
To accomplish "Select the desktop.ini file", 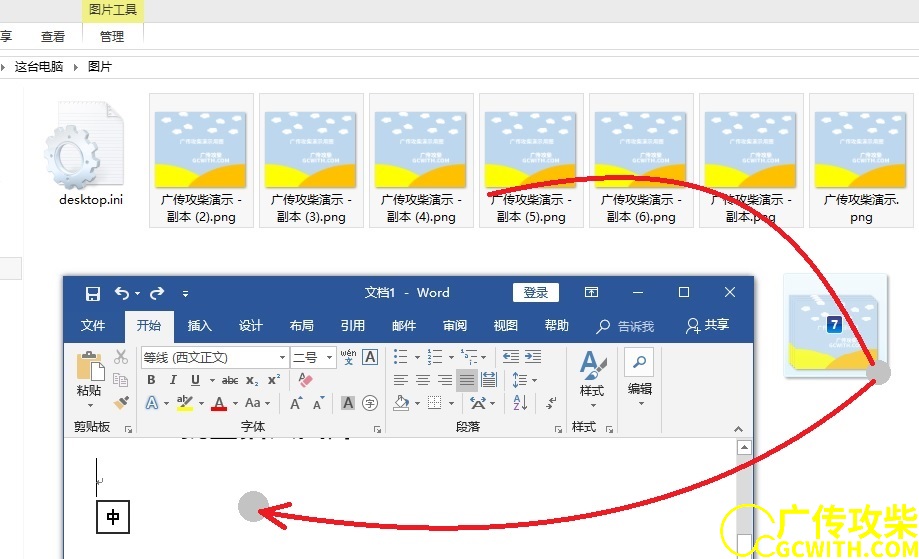I will [x=90, y=160].
